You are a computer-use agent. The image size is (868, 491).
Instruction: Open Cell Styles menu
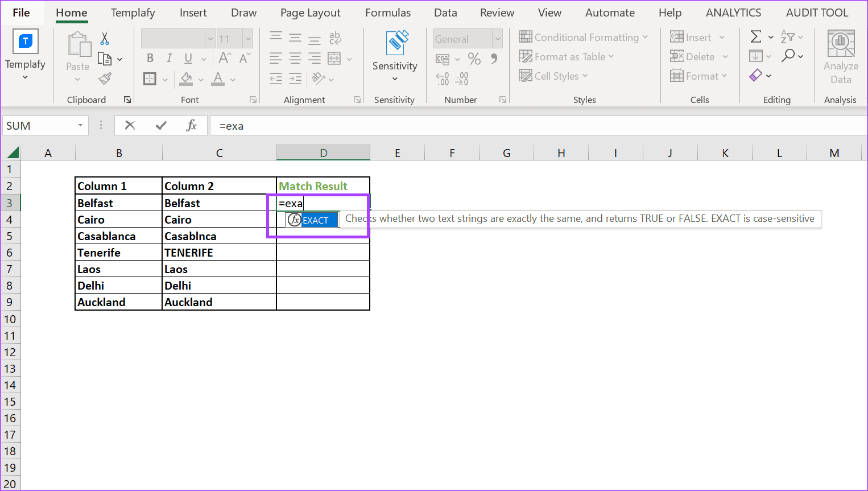click(x=553, y=76)
